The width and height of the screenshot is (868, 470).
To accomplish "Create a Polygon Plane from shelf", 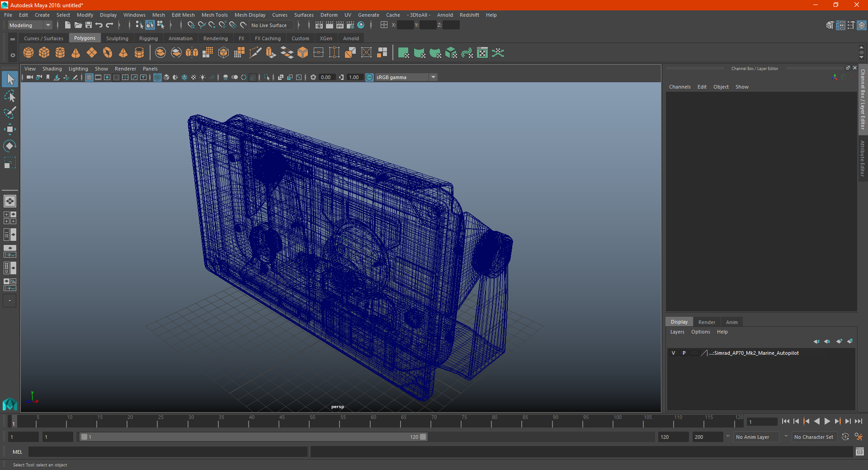I will click(92, 53).
